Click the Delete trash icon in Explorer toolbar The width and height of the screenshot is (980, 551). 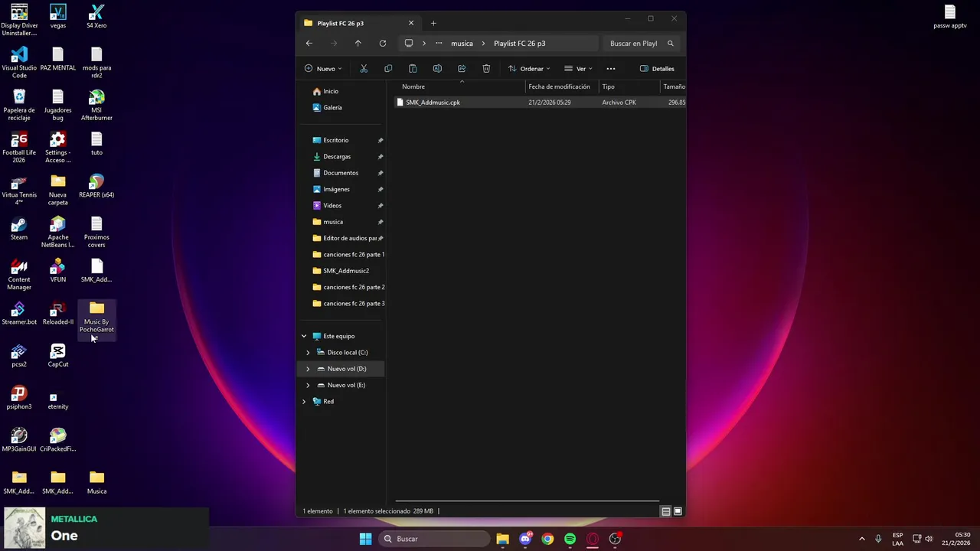point(486,69)
